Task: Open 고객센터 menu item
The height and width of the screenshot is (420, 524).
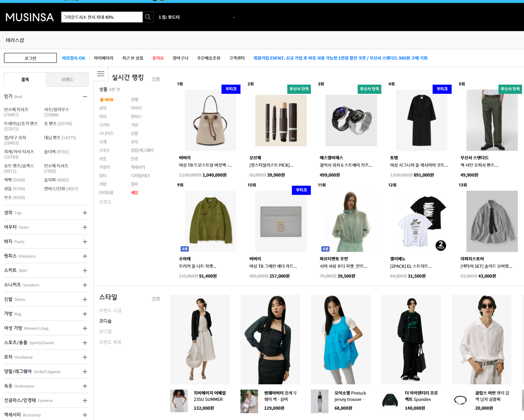Action: point(237,58)
